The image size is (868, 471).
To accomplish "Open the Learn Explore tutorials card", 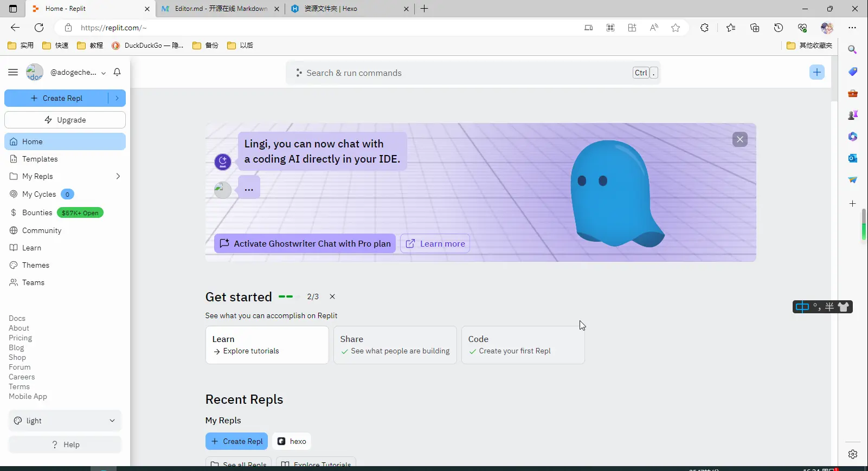I will pyautogui.click(x=267, y=345).
